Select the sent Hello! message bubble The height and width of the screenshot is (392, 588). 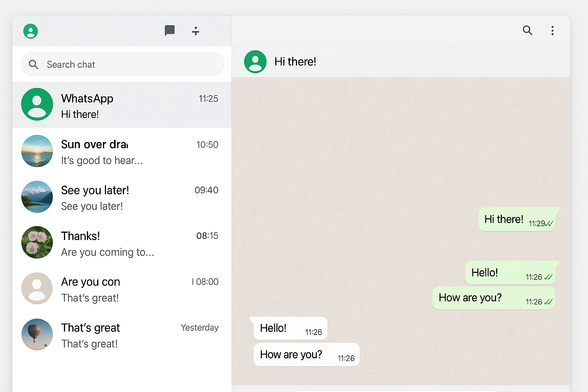512,273
